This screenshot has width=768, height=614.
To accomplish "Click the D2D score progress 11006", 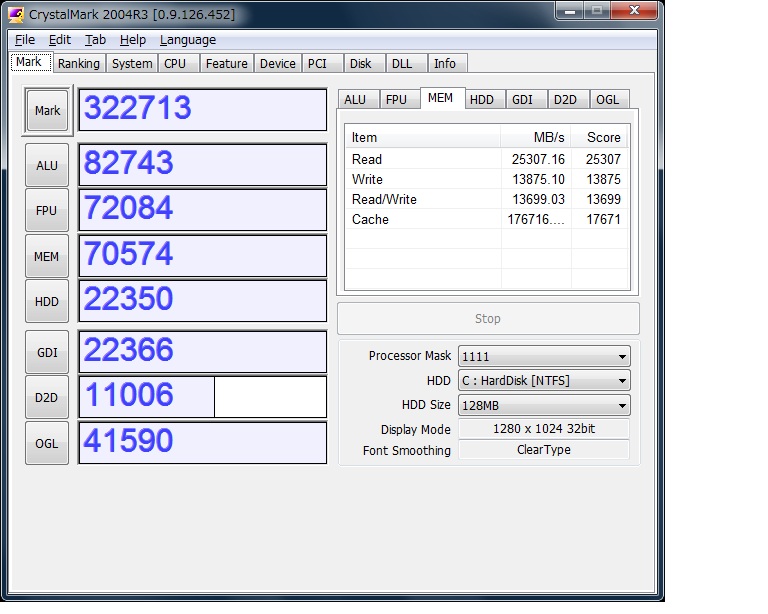I will click(203, 397).
